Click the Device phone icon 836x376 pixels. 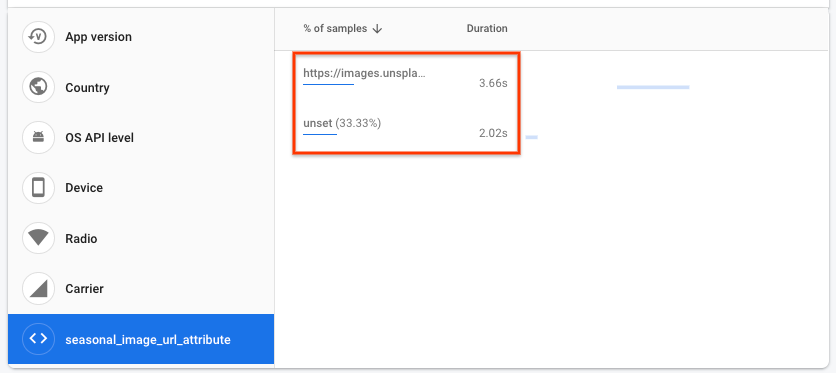click(38, 188)
